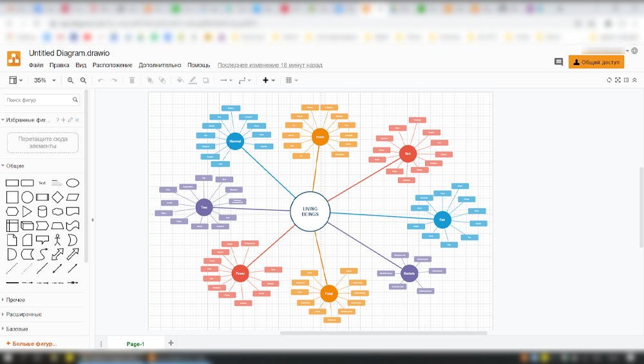Toggle the format panel icon
644x364 pixels.
pos(626,81)
